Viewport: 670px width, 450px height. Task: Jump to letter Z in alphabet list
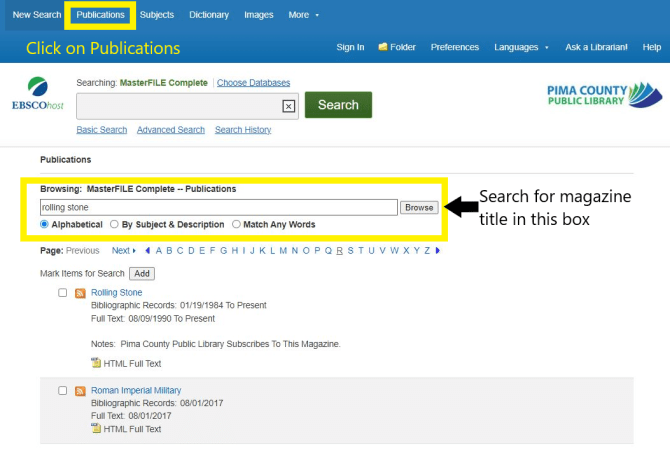coord(427,250)
